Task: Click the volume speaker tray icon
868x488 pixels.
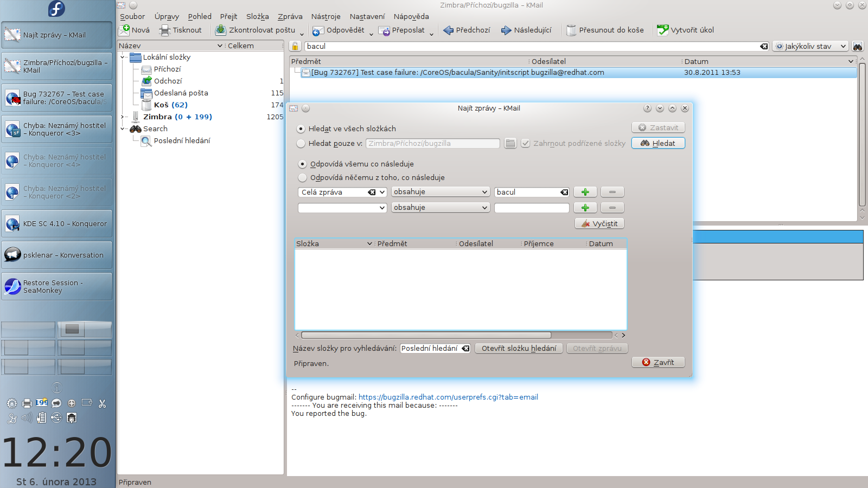Action: 27,418
